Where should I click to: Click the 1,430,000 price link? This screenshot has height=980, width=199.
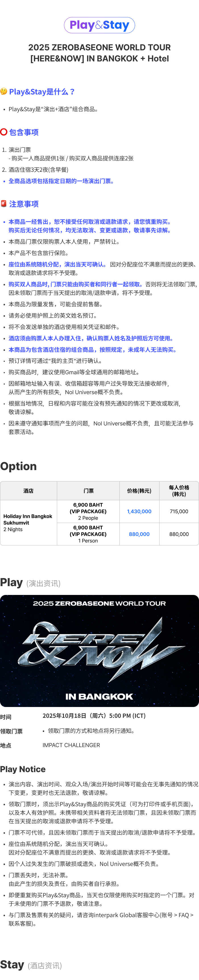pos(139,511)
